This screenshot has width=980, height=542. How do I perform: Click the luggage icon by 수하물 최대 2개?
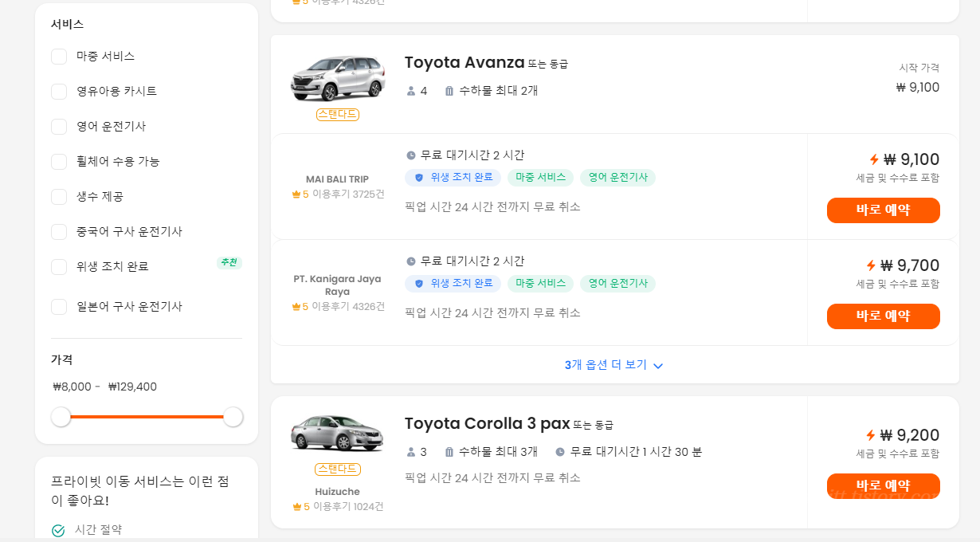pos(449,91)
